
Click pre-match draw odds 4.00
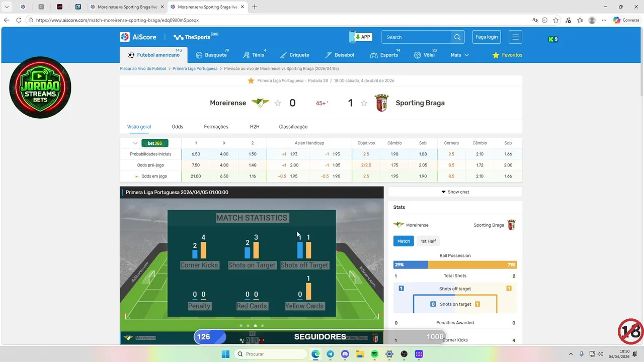tap(224, 165)
